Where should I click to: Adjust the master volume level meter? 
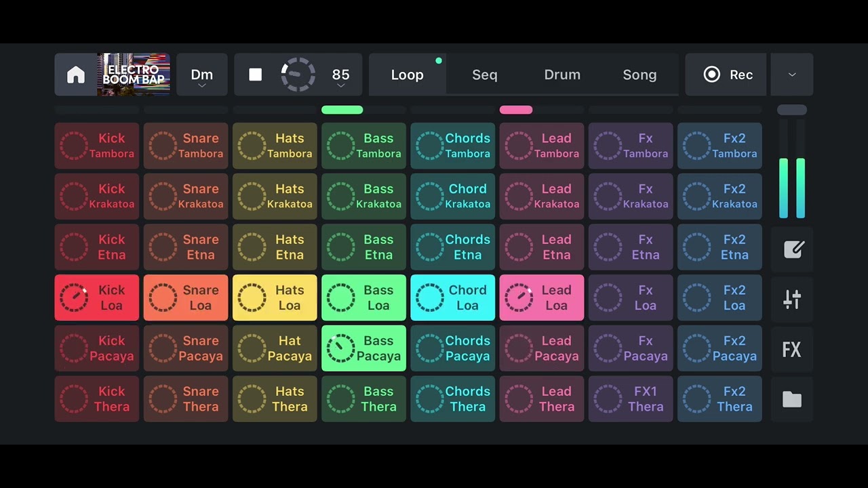pyautogui.click(x=792, y=168)
